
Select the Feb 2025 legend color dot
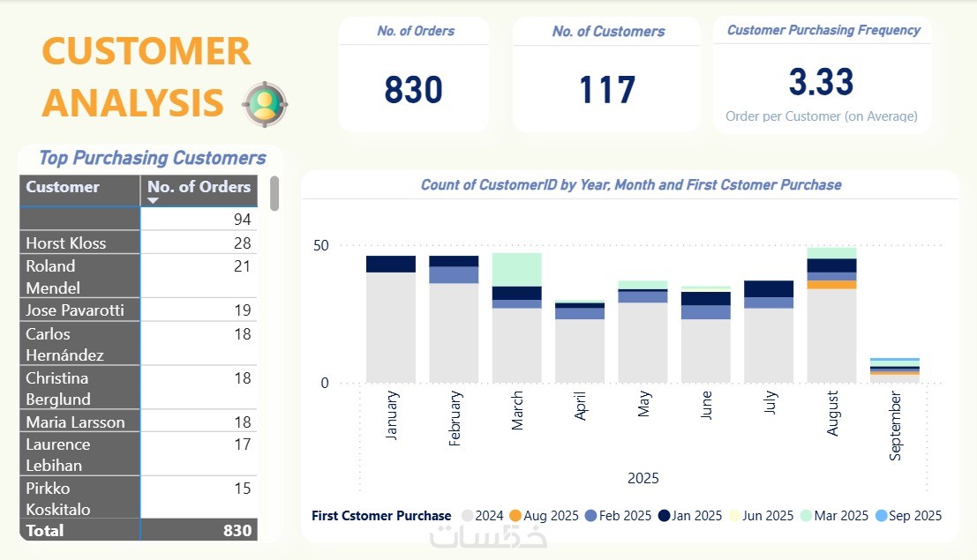[x=590, y=516]
